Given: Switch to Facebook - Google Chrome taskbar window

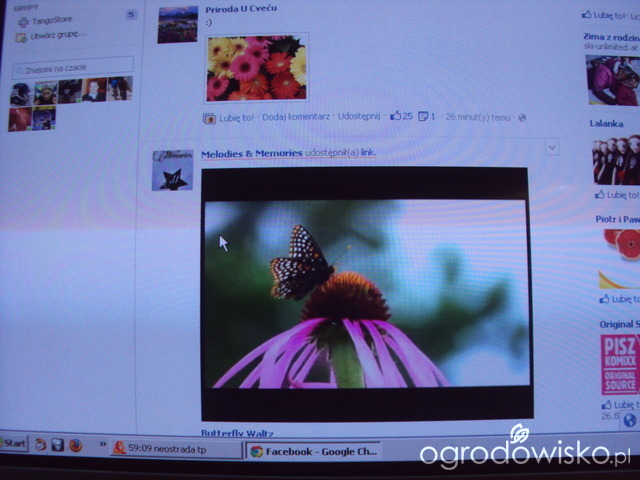Looking at the screenshot, I should (x=313, y=451).
